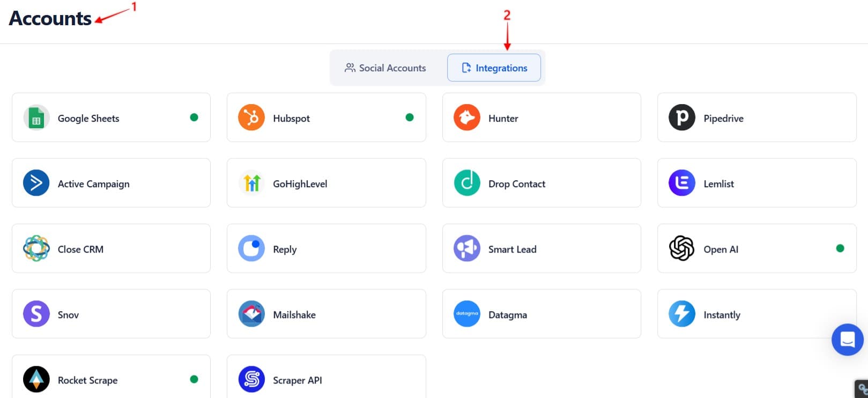
Task: Open the chat support widget
Action: [847, 340]
